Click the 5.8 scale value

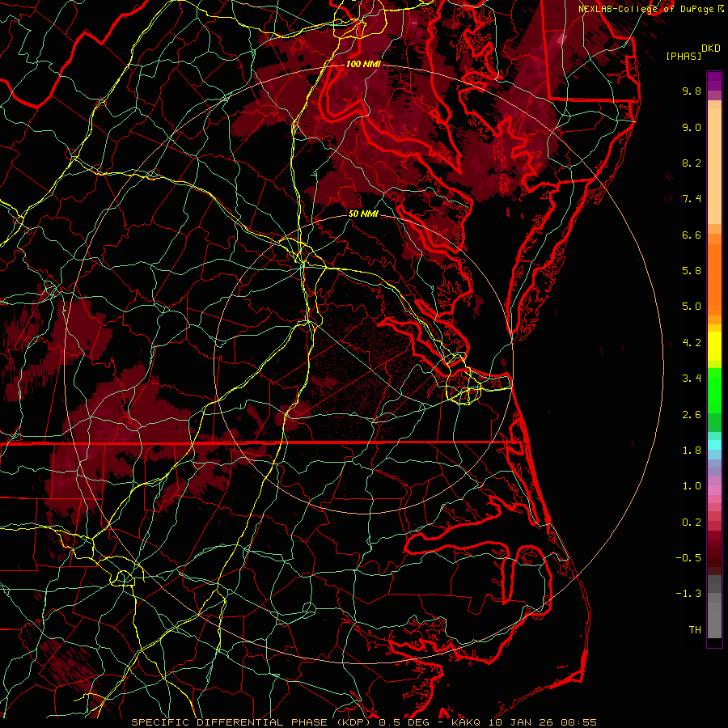692,271
